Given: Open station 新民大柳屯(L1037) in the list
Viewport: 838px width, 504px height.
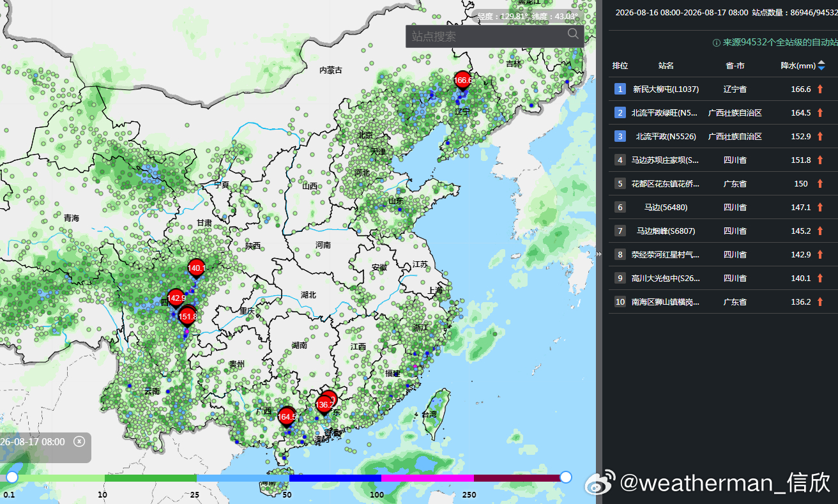Looking at the screenshot, I should (x=666, y=89).
